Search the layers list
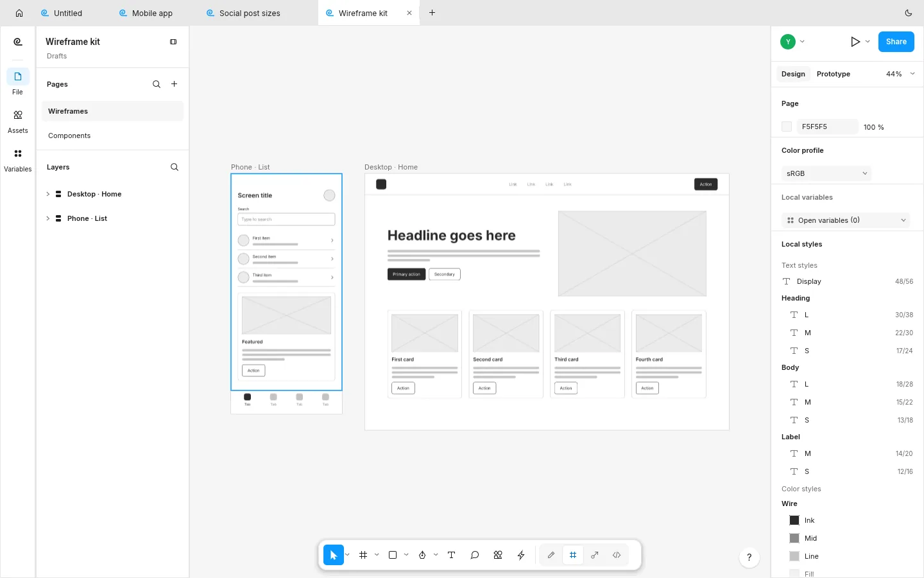Viewport: 924px width, 578px height. click(175, 167)
